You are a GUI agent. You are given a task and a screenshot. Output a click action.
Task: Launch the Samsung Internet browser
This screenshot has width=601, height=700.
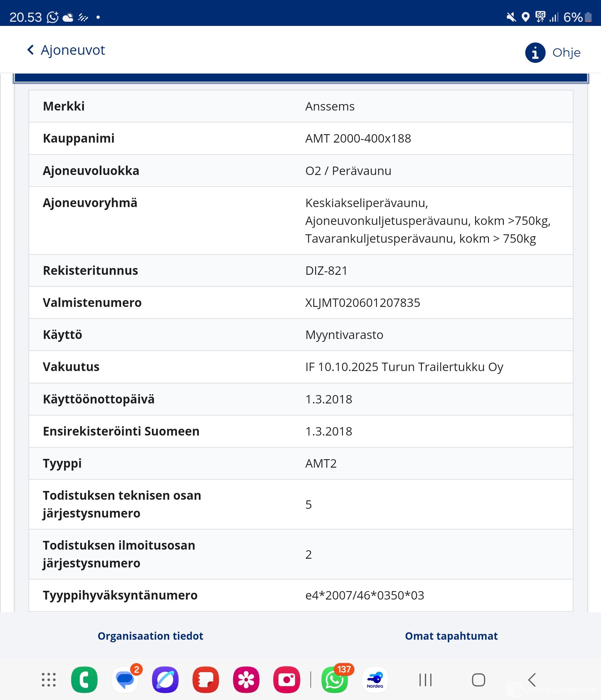(x=165, y=679)
